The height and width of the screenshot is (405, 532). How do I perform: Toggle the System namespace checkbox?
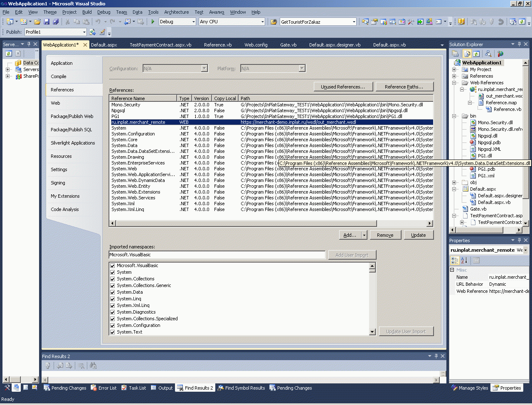(112, 272)
